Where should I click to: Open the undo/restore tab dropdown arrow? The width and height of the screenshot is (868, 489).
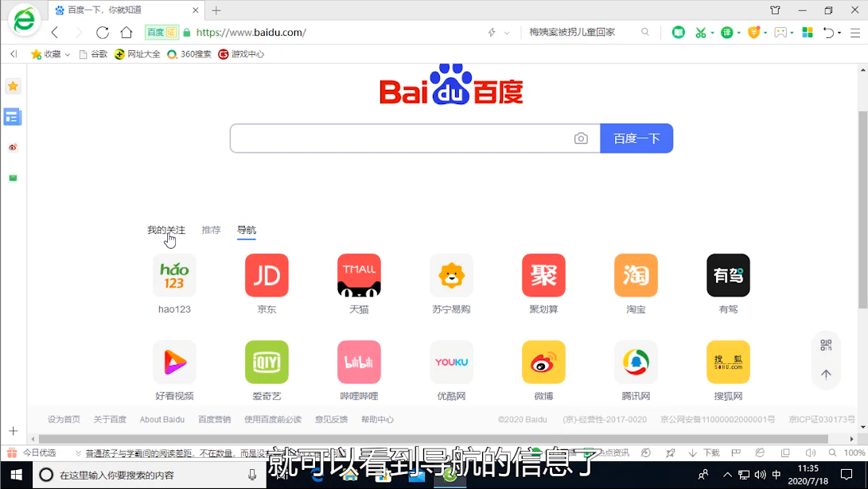(x=840, y=33)
